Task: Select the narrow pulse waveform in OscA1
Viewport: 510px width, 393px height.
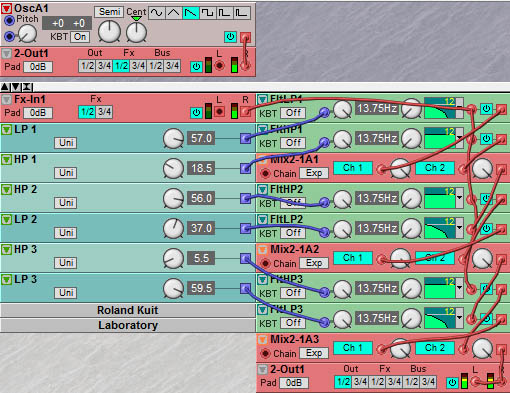Action: pos(242,13)
